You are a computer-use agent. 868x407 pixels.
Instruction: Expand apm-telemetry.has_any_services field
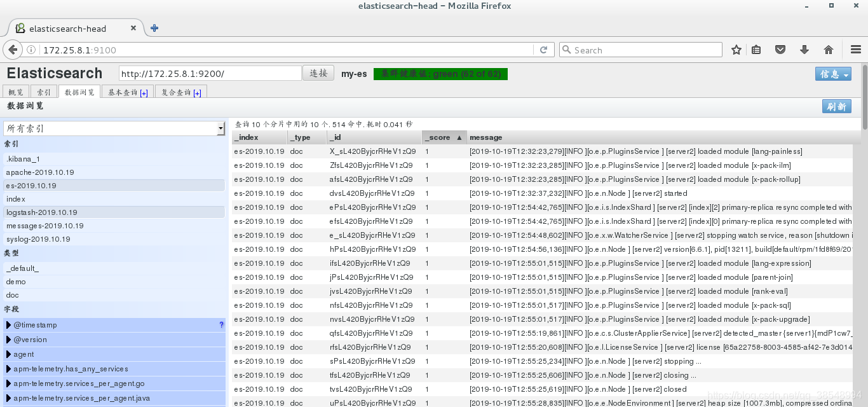click(x=9, y=369)
